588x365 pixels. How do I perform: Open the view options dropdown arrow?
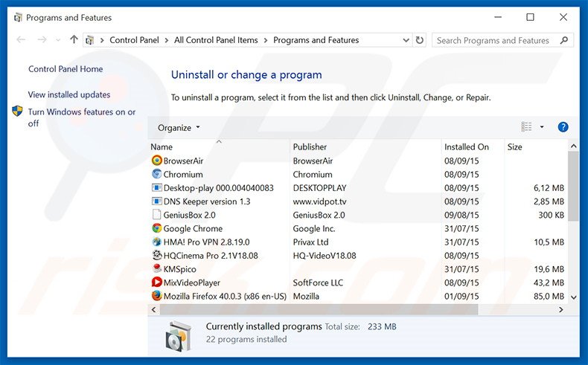click(542, 127)
